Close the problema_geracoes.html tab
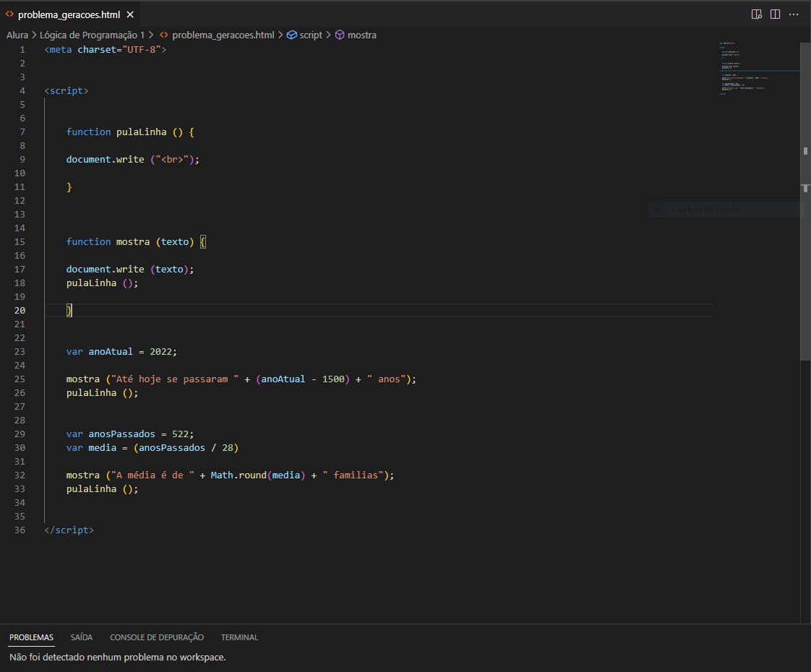Image resolution: width=811 pixels, height=672 pixels. coord(130,14)
